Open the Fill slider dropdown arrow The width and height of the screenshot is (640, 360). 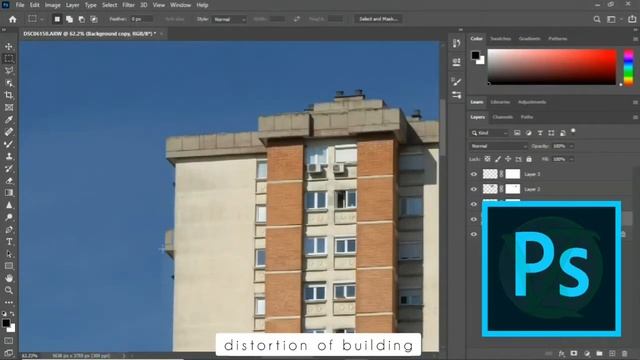pyautogui.click(x=571, y=159)
